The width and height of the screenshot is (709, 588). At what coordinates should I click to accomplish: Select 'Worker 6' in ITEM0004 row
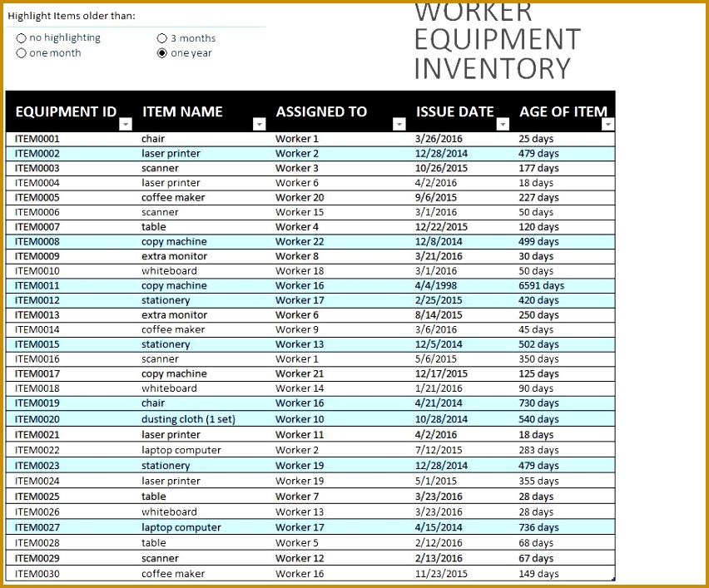point(297,183)
